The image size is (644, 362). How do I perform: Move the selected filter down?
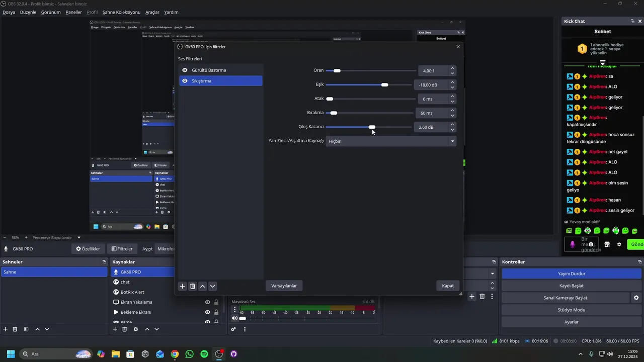click(213, 286)
